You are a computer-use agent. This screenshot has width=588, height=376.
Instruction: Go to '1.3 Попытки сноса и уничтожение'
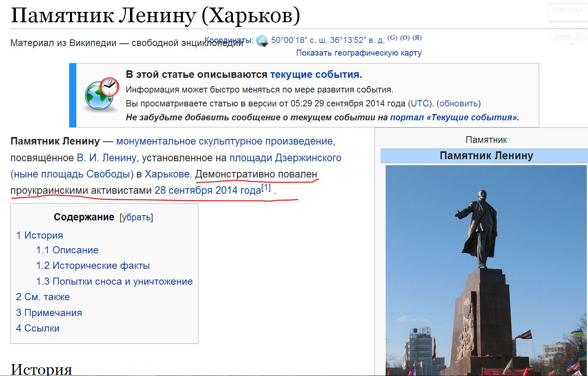114,282
